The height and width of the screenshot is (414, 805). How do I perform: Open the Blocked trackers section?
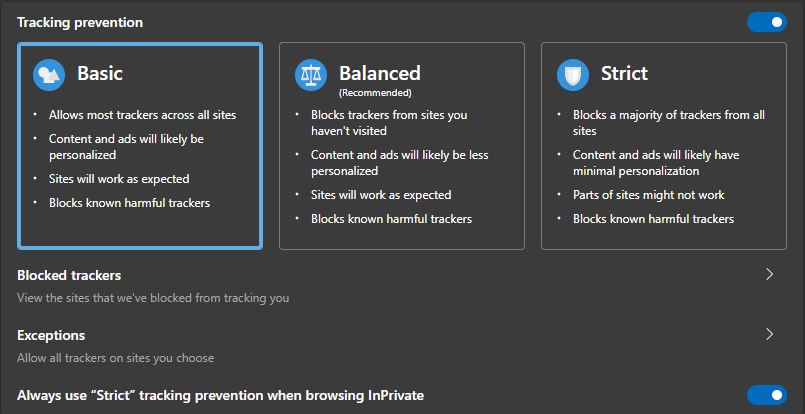coord(69,275)
